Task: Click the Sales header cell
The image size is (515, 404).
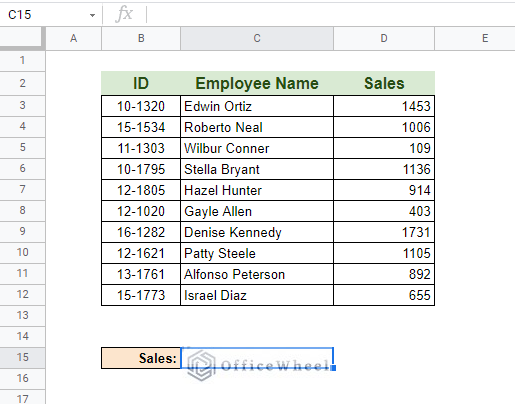Action: pos(384,83)
